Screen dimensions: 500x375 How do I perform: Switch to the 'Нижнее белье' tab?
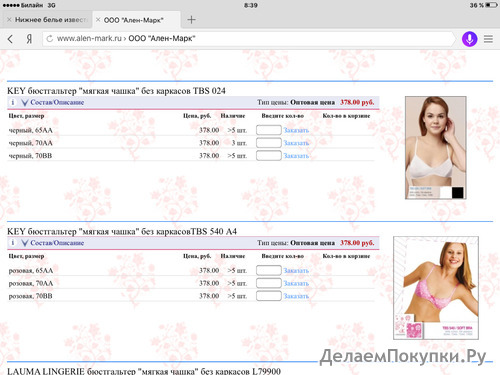(x=47, y=20)
